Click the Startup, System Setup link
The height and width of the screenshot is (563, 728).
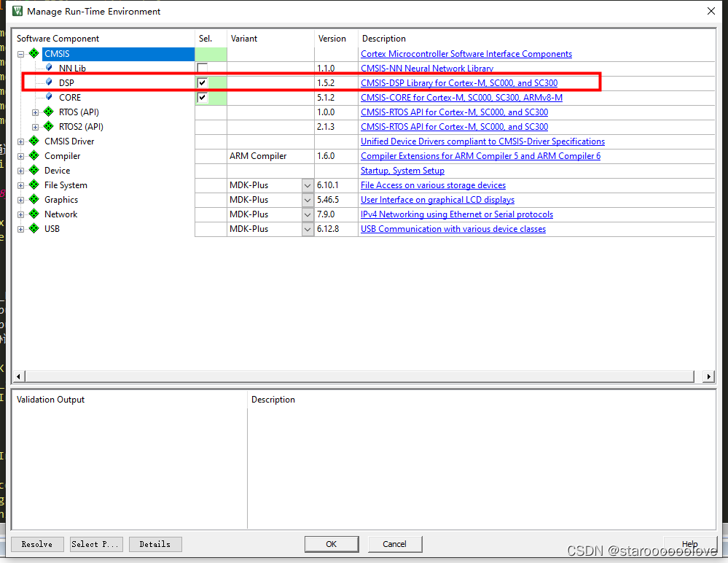coord(402,170)
